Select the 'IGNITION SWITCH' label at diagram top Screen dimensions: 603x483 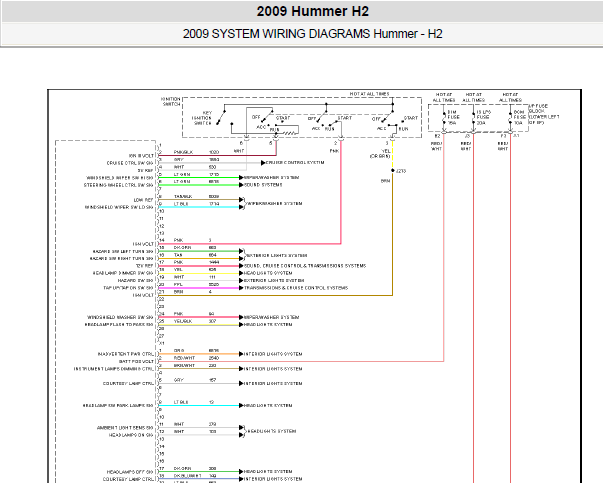(x=171, y=102)
